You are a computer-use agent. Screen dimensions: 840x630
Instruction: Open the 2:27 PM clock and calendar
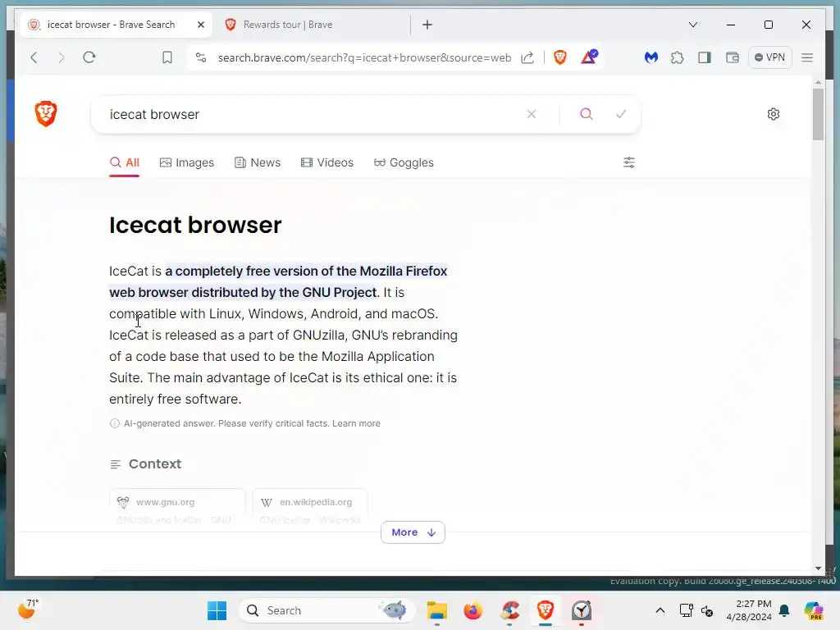[x=748, y=610]
